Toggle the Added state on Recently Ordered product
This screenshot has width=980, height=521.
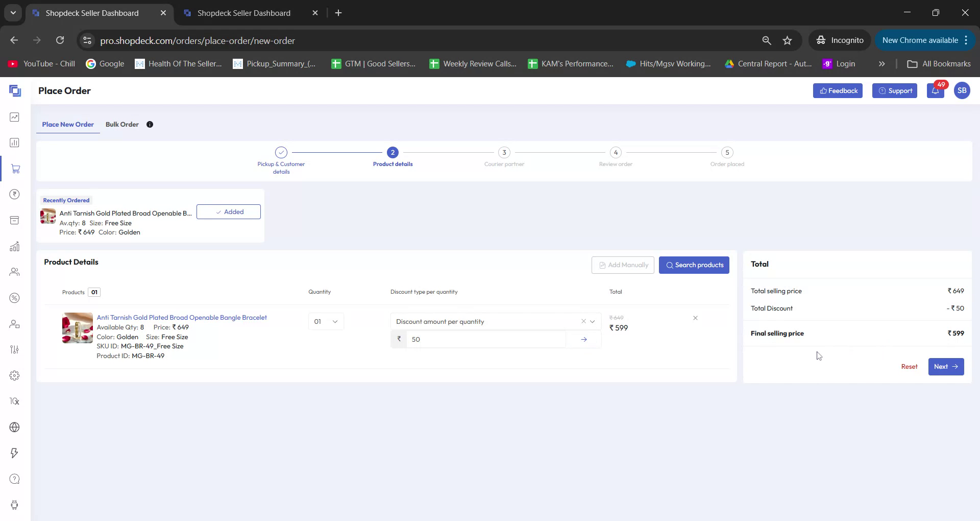pos(228,211)
